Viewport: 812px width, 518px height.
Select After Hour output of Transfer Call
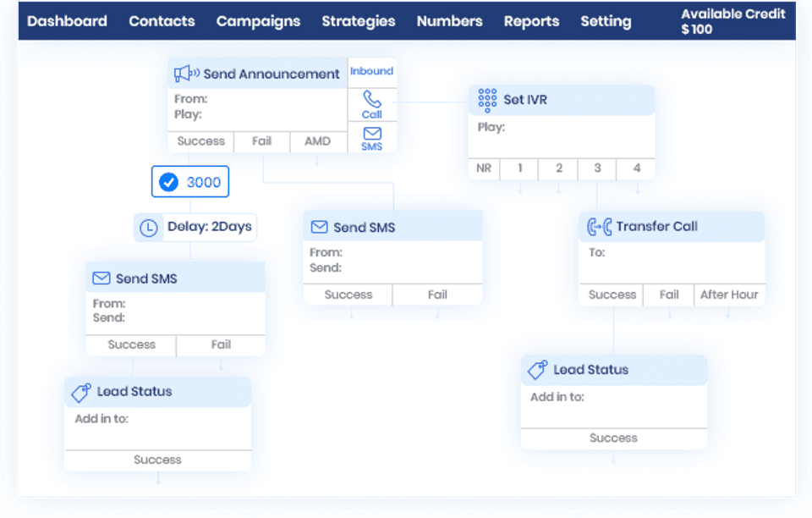point(729,295)
